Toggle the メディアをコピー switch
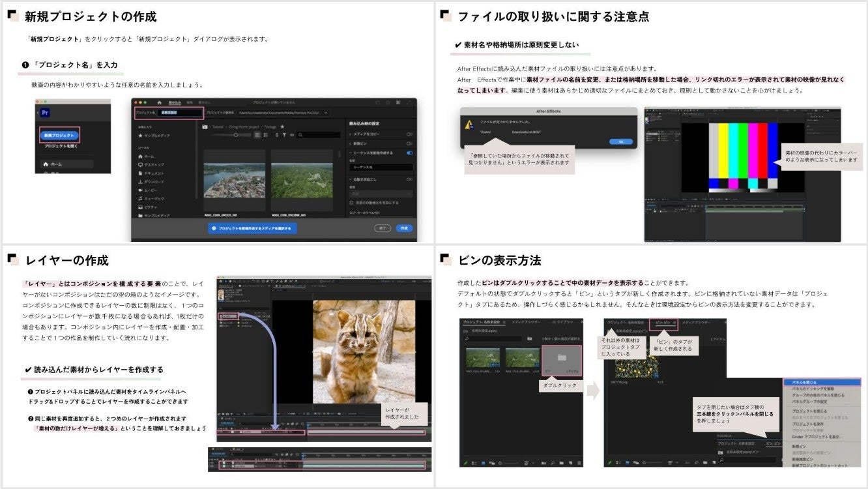The width and height of the screenshot is (868, 489). pos(409,134)
